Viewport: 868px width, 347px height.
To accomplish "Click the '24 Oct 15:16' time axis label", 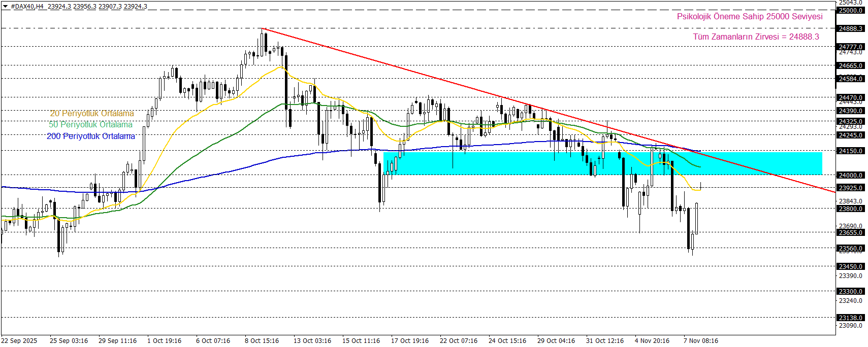I will (507, 340).
